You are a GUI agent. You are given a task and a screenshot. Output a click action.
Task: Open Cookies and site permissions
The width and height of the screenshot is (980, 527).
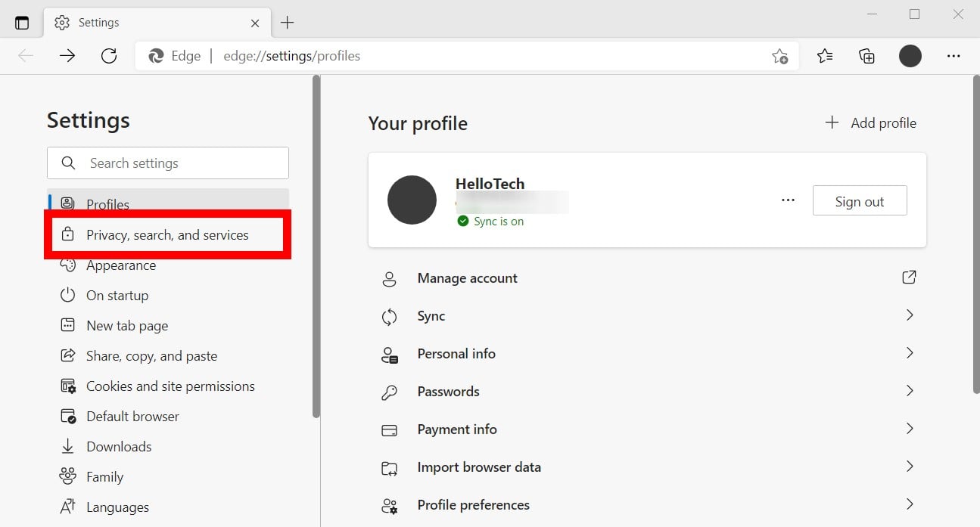pyautogui.click(x=168, y=386)
